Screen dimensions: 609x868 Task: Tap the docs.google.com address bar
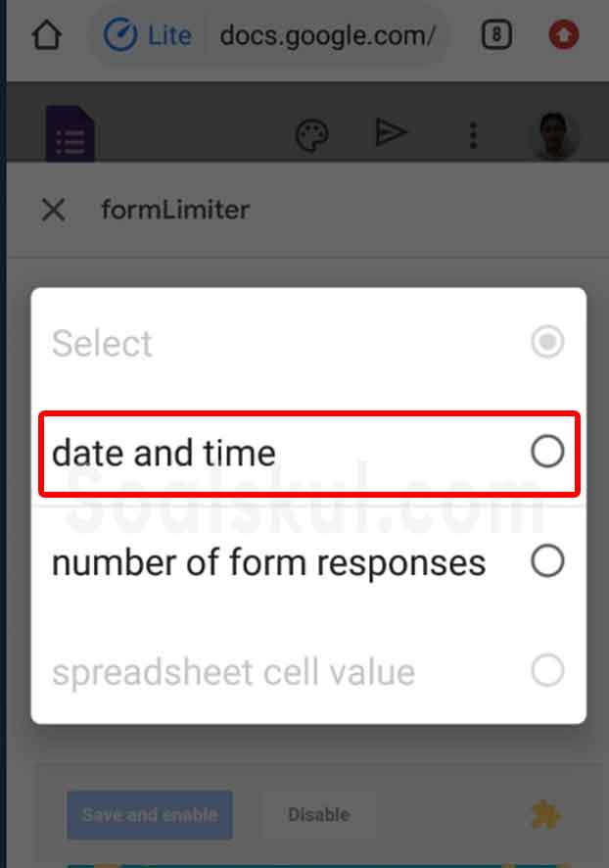click(327, 36)
